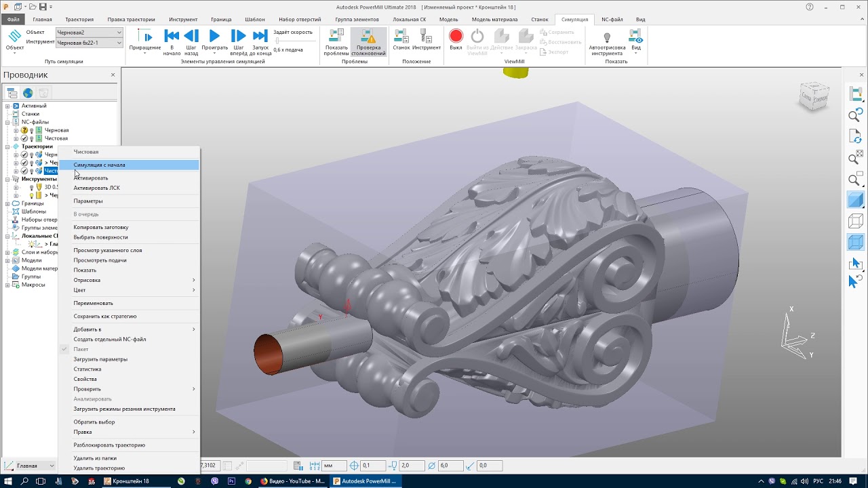Open the Инструмент dropdown Черновая 6x22-1
This screenshot has height=488, width=868.
(90, 43)
